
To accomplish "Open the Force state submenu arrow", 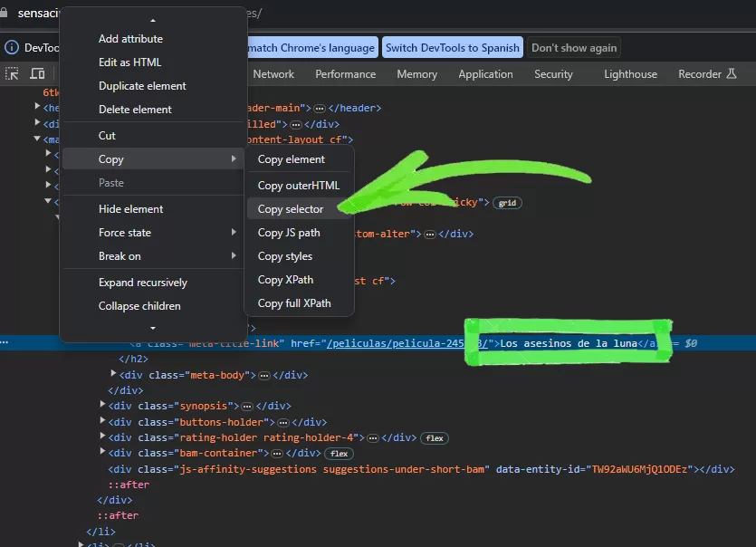I will click(234, 232).
